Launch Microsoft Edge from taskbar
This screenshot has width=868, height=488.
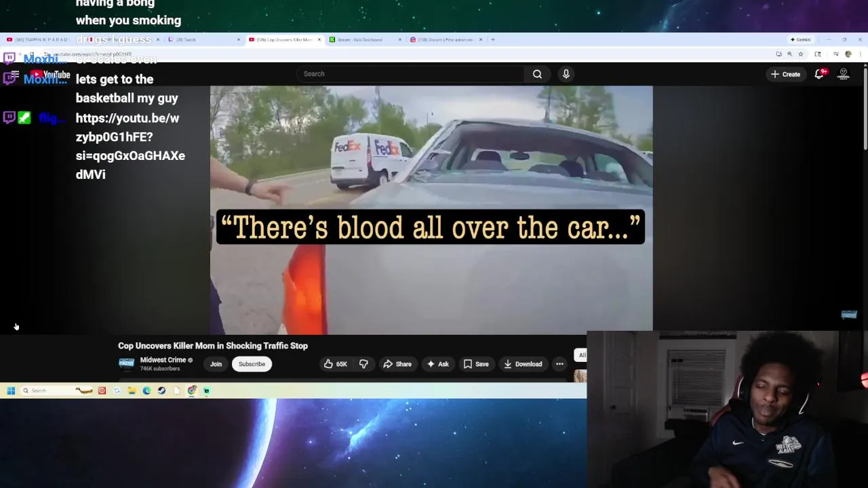click(x=146, y=390)
